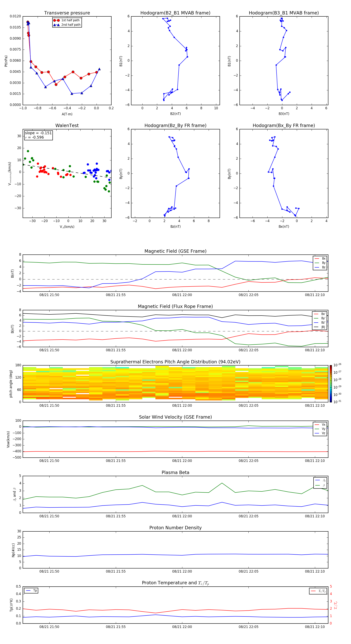Screen dimensions: 351x644
Task: Select the By' entry in the Flux Rope legend
Action: pyautogui.click(x=320, y=318)
